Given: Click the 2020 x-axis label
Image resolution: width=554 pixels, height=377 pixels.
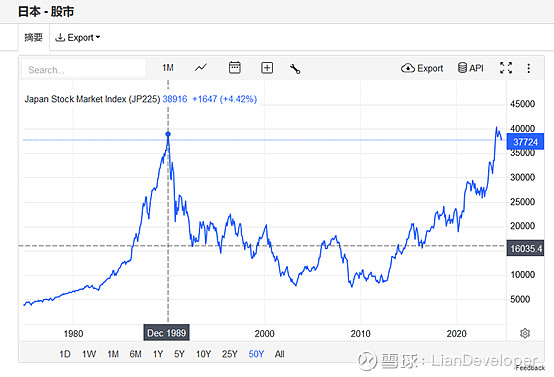Looking at the screenshot, I should pyautogui.click(x=456, y=334).
